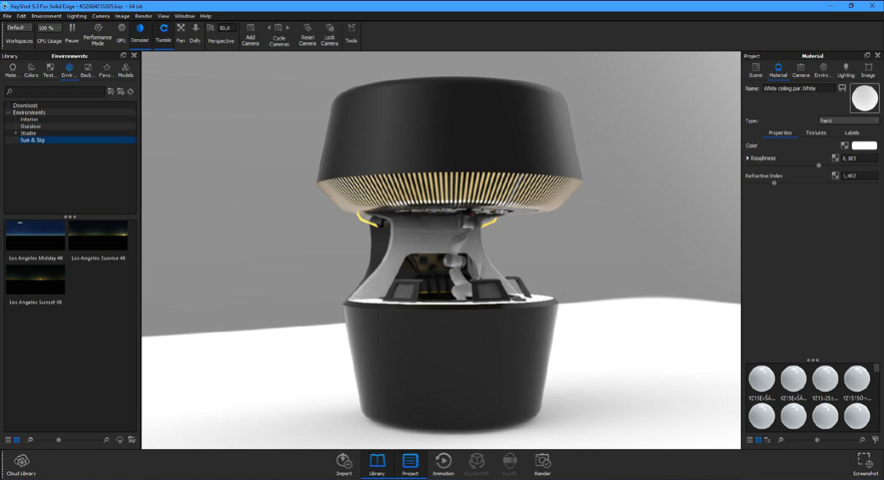This screenshot has width=884, height=480.
Task: Toggle Lock Camera in the toolbar
Action: pyautogui.click(x=330, y=34)
